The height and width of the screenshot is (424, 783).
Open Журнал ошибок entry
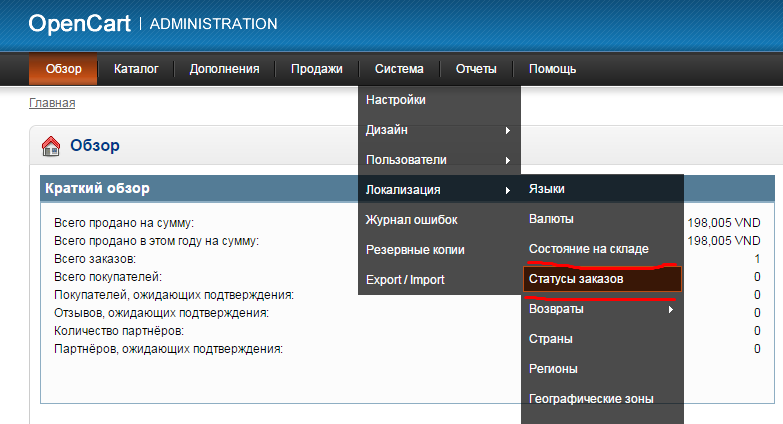tap(439, 220)
